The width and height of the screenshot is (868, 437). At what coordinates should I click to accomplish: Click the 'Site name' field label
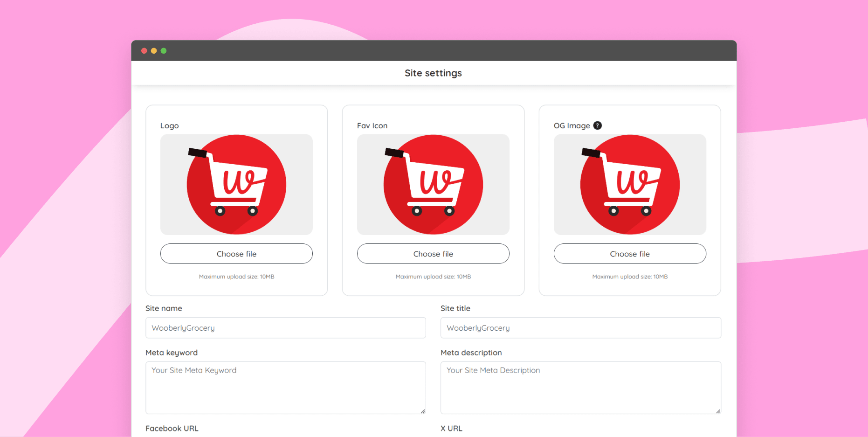(x=164, y=308)
